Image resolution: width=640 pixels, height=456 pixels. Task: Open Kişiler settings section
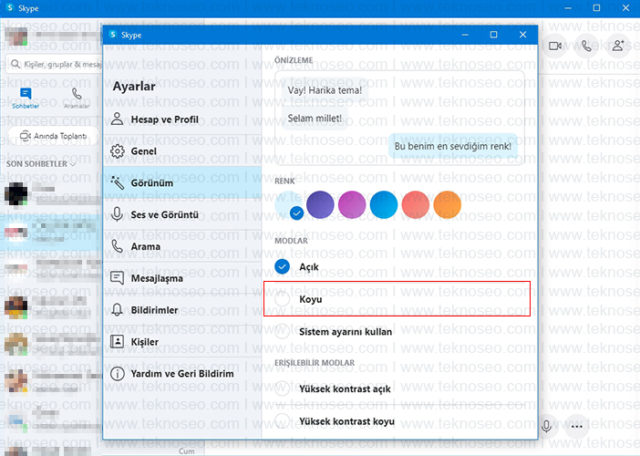[182, 342]
